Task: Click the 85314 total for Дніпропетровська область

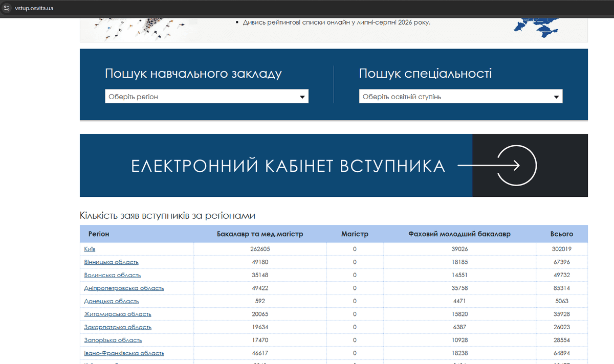Action: 562,288
